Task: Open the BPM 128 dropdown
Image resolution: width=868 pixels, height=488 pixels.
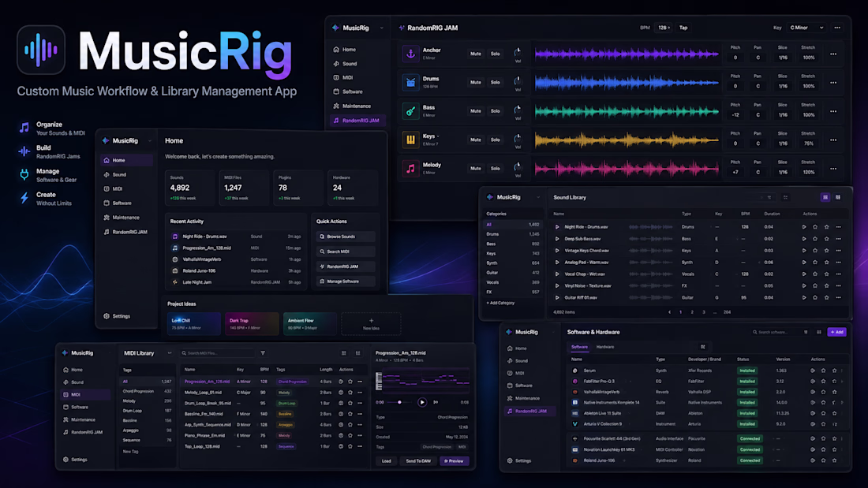Action: (663, 28)
